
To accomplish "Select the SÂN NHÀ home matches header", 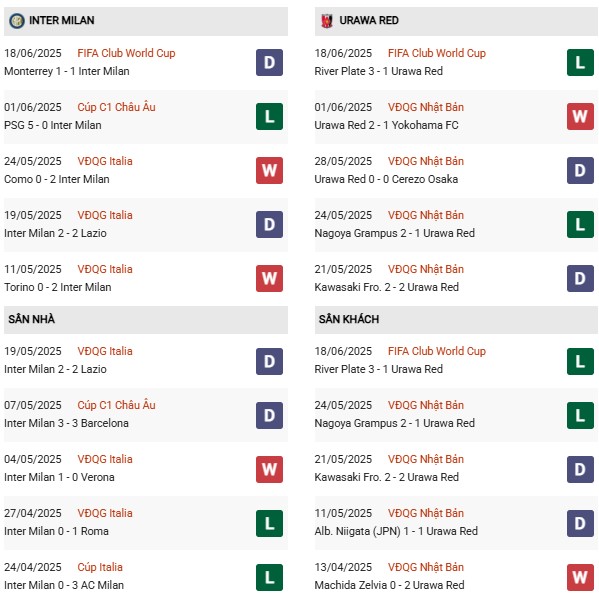I will click(146, 320).
